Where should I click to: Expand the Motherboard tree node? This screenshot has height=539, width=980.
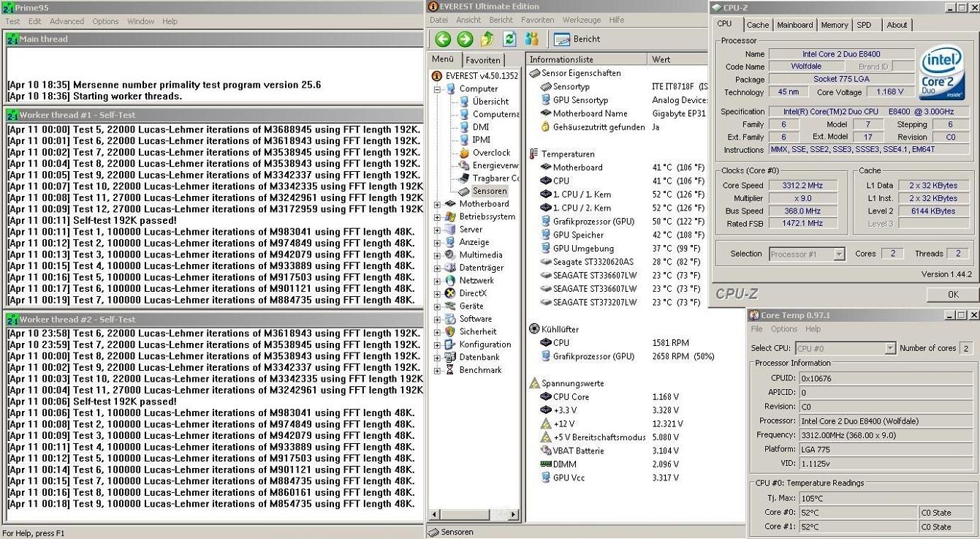click(x=438, y=204)
